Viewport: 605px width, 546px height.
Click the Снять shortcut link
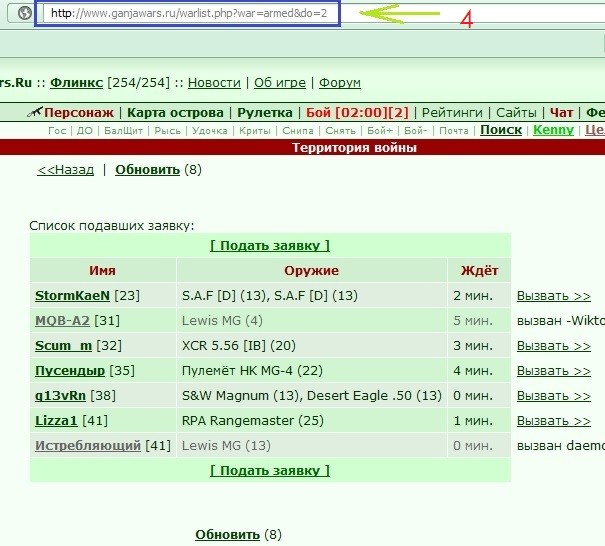340,131
